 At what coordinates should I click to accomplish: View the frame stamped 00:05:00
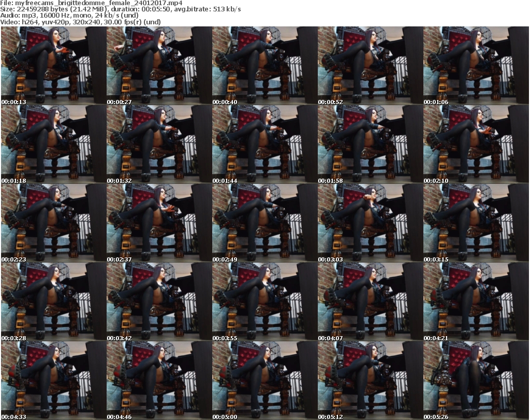pyautogui.click(x=264, y=381)
